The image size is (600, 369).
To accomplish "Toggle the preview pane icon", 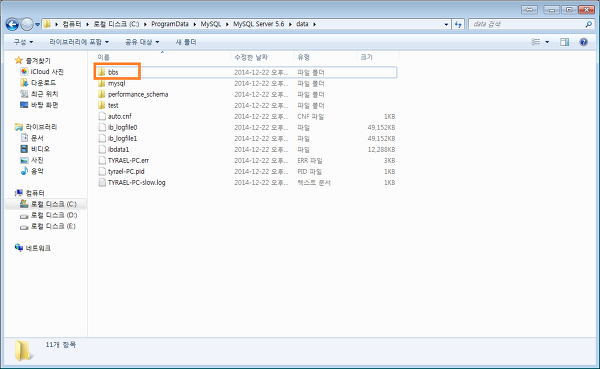I will [x=564, y=42].
